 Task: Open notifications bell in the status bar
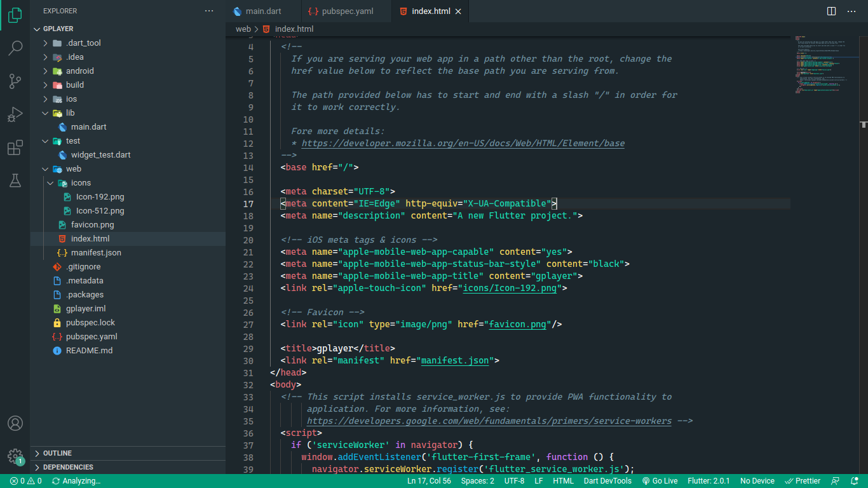[854, 481]
